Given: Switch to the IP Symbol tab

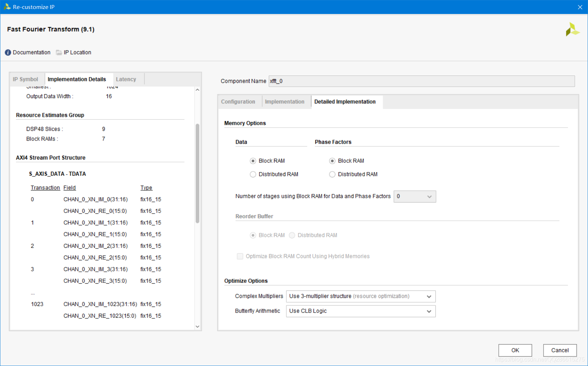Looking at the screenshot, I should (25, 79).
